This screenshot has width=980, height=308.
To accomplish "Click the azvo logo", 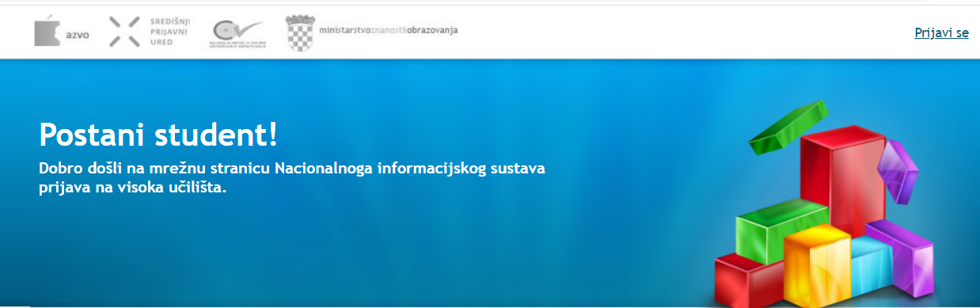I will (x=62, y=31).
